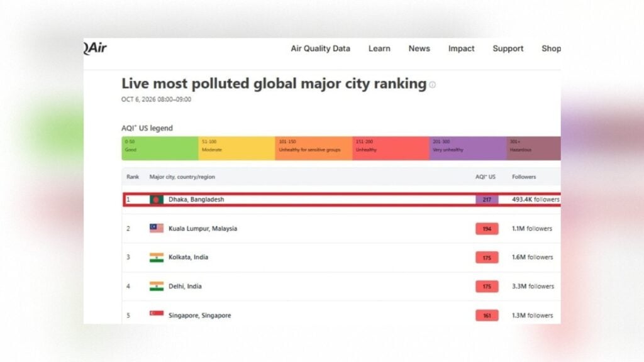Click the red 194 AQI badge
This screenshot has height=362, width=644.
point(487,229)
